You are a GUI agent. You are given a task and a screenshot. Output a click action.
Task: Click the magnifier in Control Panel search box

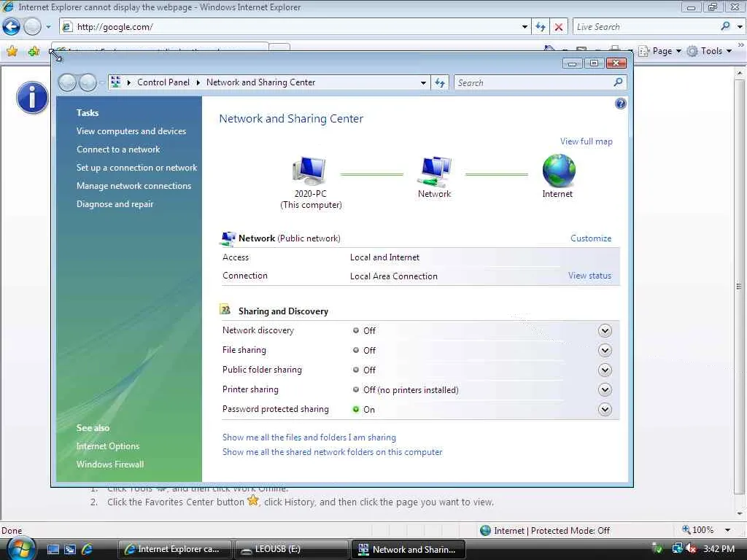(x=618, y=82)
